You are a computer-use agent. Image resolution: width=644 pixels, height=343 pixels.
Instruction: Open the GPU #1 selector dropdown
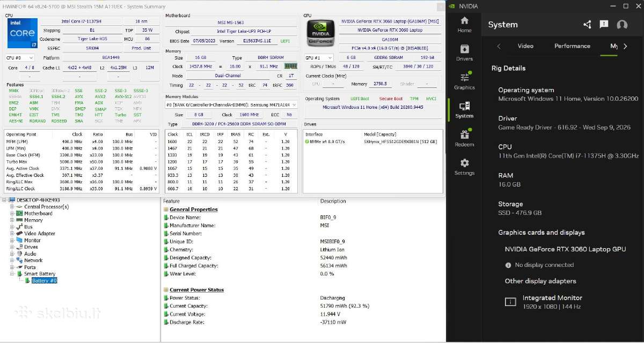point(320,57)
